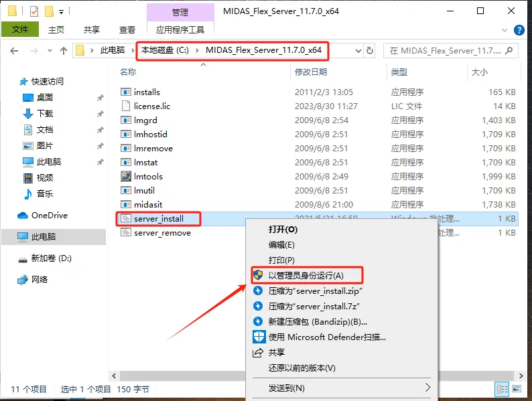Switch to 主页 ribbon tab
The image size is (532, 401).
click(x=56, y=30)
